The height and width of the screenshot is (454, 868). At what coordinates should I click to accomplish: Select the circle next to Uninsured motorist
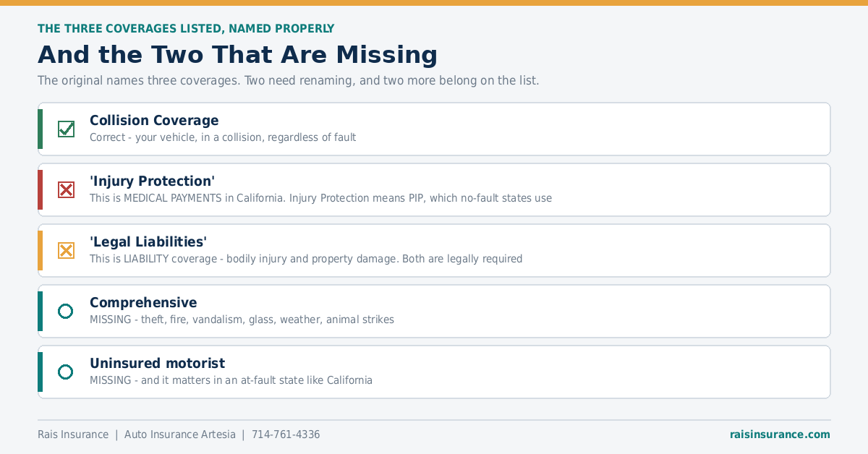tap(66, 372)
